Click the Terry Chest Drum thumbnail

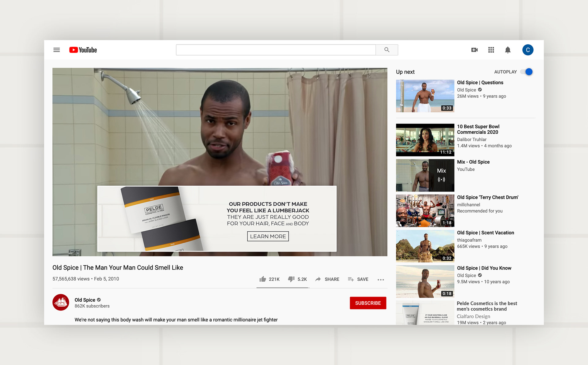pos(425,211)
